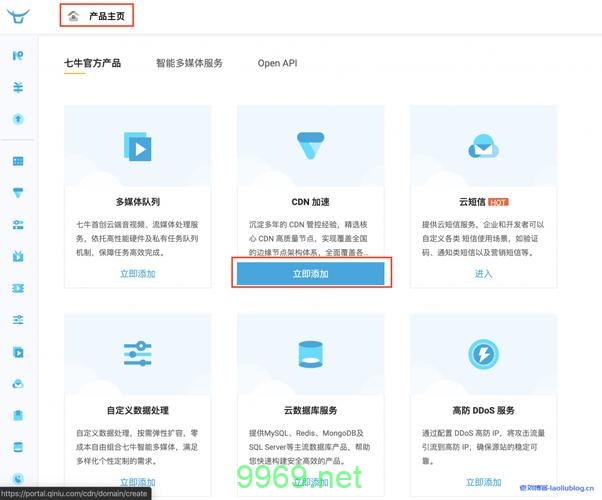
Task: Open the sidebar film strip icon
Action: [x=18, y=288]
